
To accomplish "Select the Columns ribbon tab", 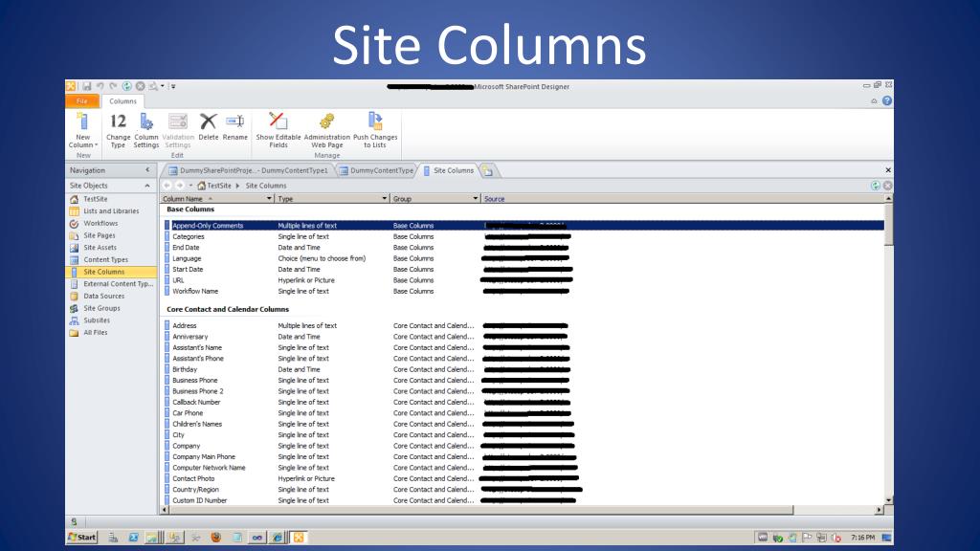I will (122, 101).
